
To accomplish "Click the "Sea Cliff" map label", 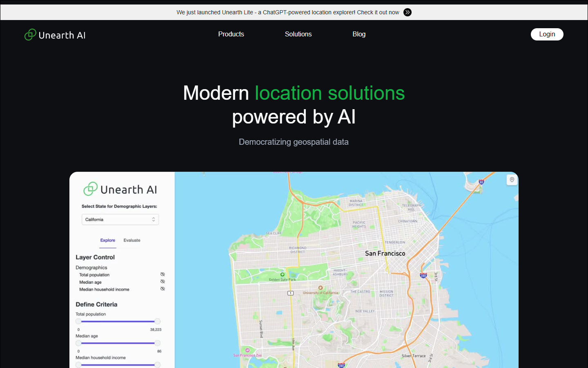I will click(274, 233).
